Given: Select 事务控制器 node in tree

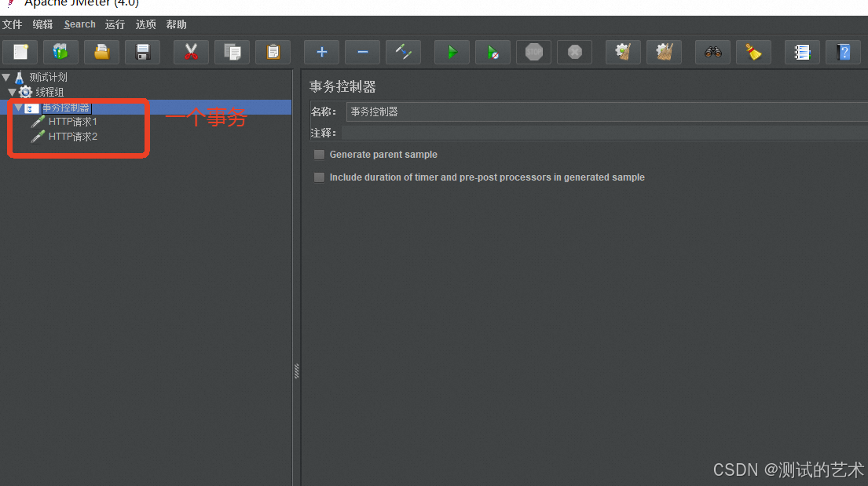Looking at the screenshot, I should 66,108.
